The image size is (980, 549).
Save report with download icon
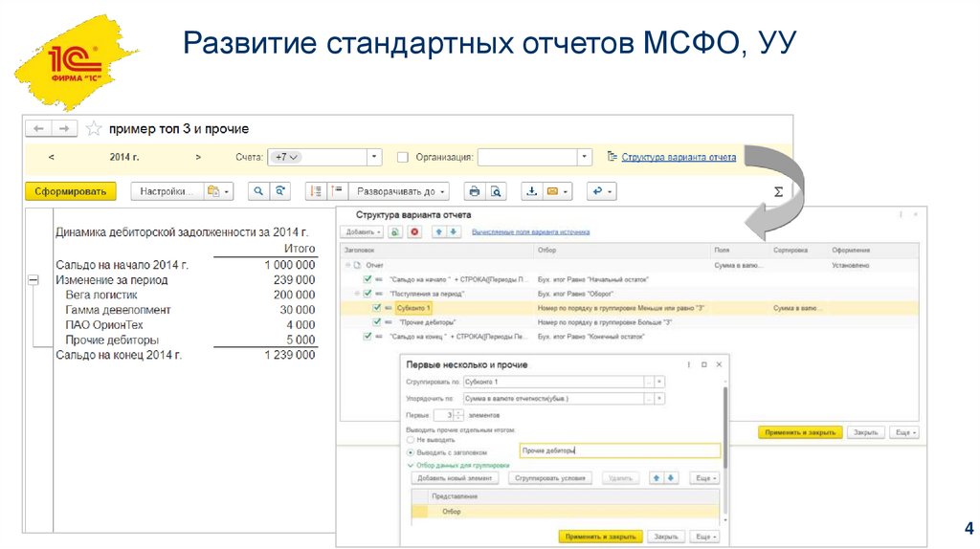point(531,191)
